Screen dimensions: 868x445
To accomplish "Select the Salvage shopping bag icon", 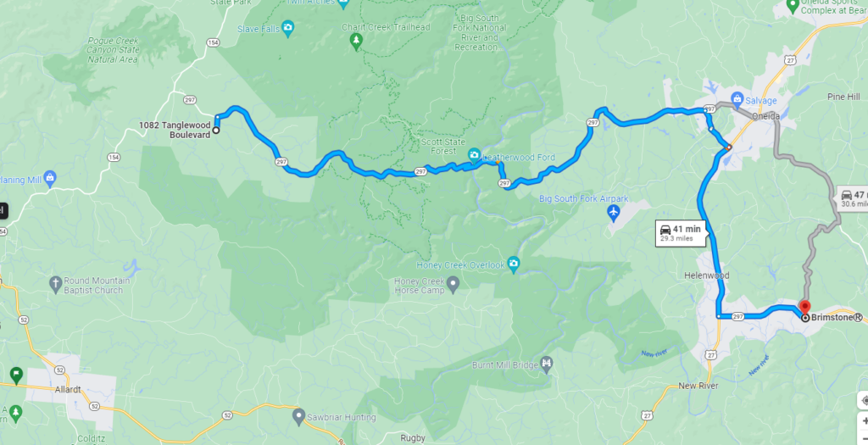I will pyautogui.click(x=737, y=98).
